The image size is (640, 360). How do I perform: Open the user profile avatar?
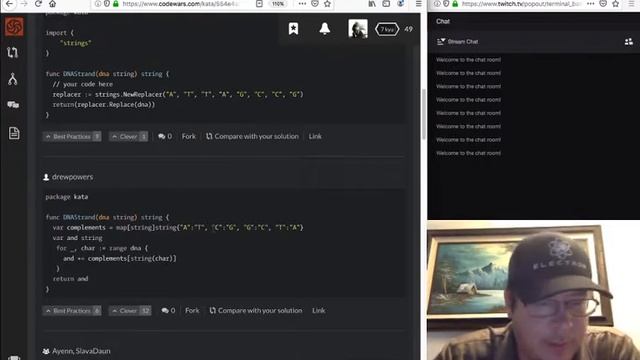click(358, 29)
